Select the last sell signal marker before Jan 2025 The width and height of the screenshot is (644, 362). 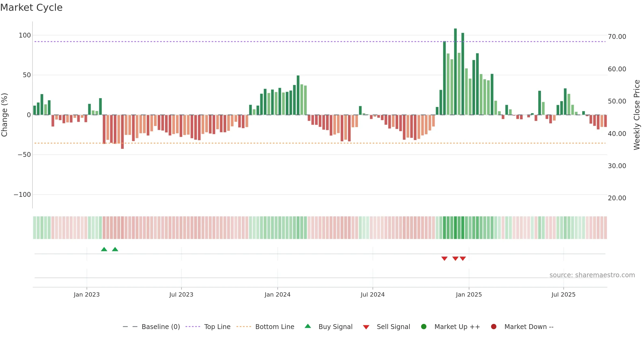coord(463,258)
